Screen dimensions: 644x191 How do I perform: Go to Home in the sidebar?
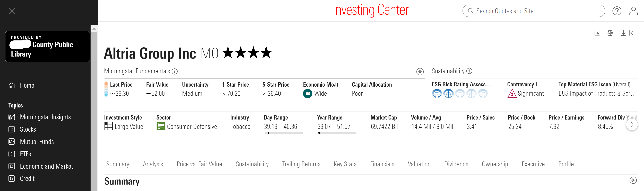click(x=27, y=85)
